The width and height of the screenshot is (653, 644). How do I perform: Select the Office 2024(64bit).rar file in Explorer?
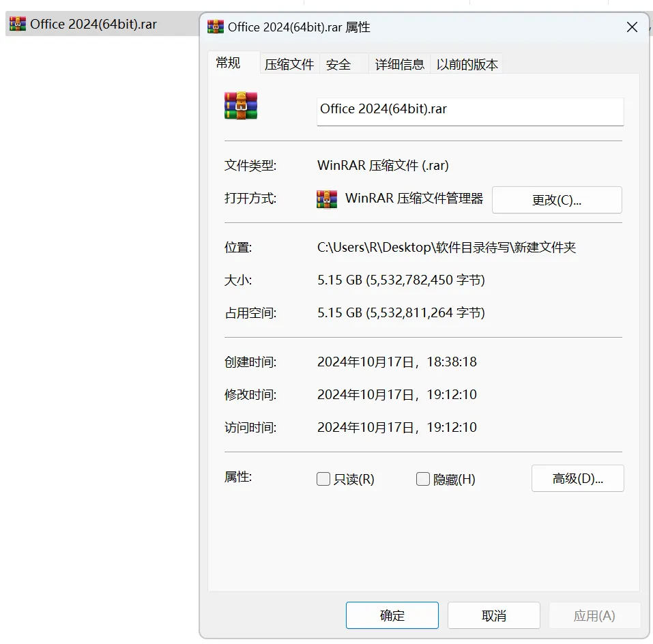102,24
